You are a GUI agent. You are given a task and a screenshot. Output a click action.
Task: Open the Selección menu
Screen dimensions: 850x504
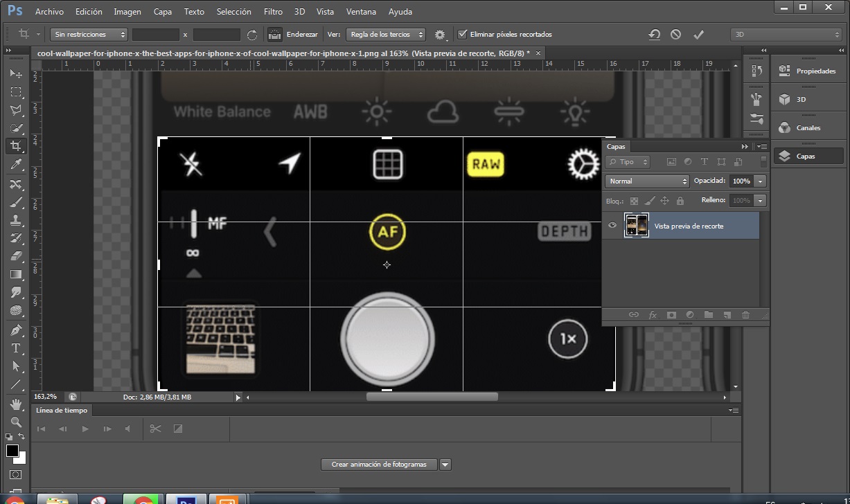pyautogui.click(x=233, y=12)
